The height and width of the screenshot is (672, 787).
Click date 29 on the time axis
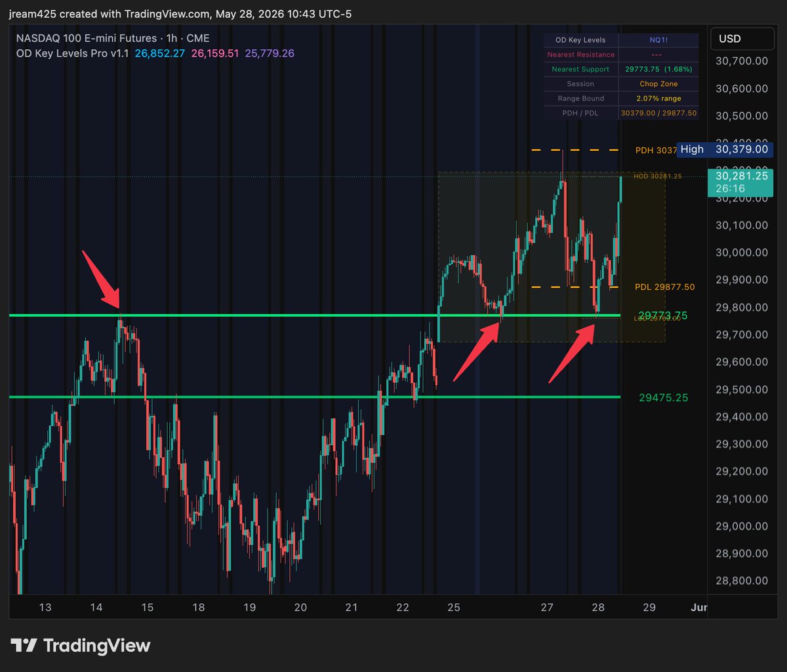(x=649, y=608)
